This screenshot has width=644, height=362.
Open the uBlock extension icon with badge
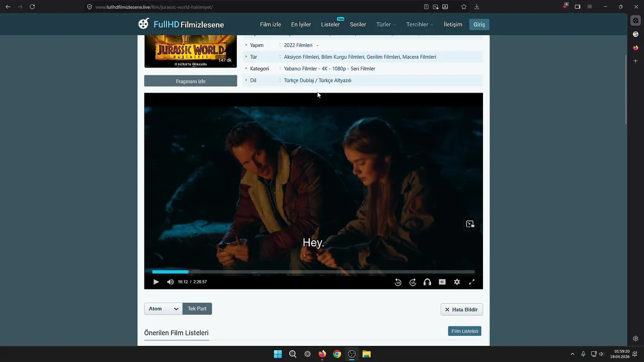(565, 6)
